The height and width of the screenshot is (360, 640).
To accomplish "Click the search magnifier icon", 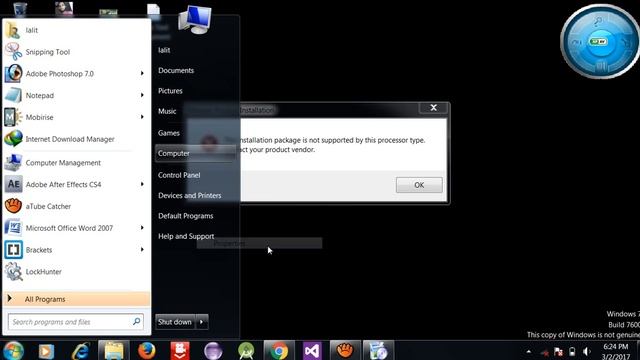I will point(136,322).
